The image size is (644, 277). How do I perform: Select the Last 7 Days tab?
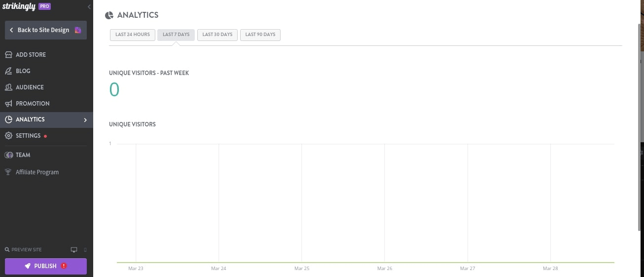pos(176,35)
